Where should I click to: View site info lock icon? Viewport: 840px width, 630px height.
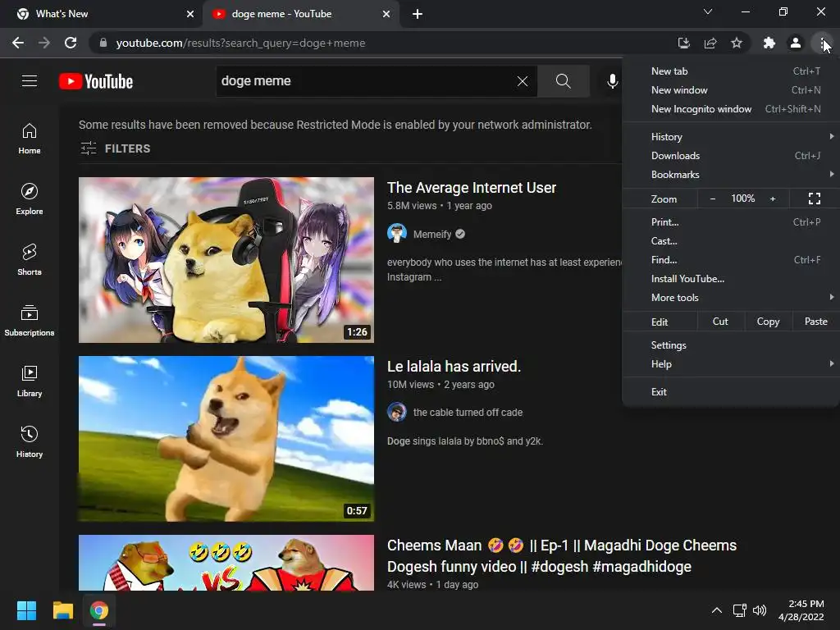tap(103, 43)
